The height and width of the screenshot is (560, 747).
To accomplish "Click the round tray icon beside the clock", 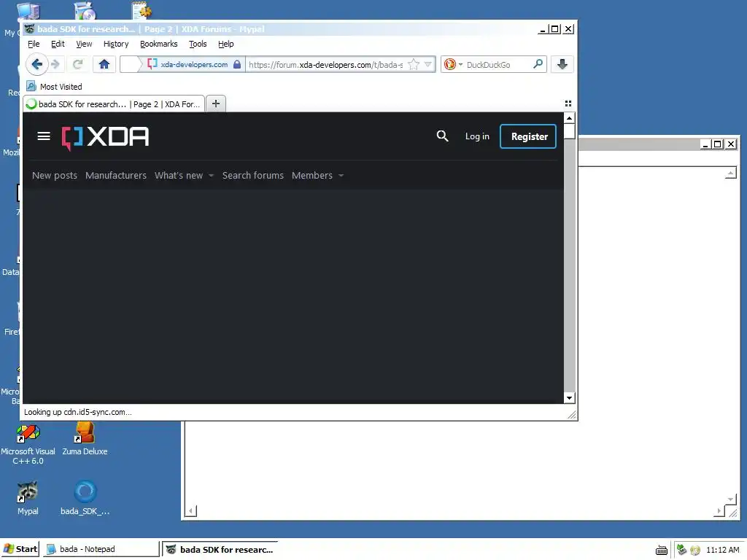I will (x=695, y=550).
